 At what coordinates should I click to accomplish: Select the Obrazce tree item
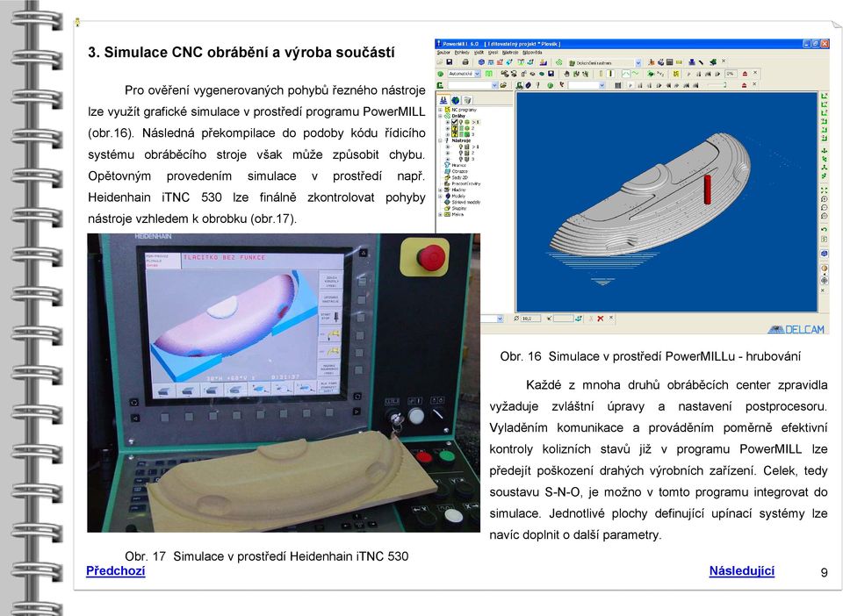pyautogui.click(x=456, y=171)
